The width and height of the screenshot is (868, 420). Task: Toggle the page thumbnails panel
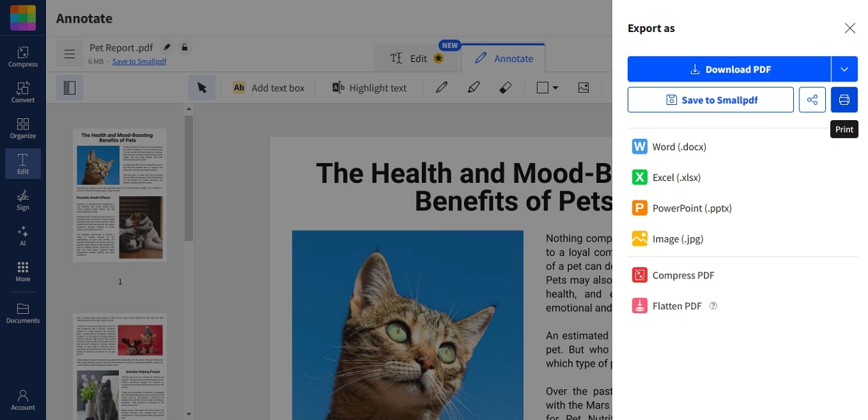[x=70, y=87]
